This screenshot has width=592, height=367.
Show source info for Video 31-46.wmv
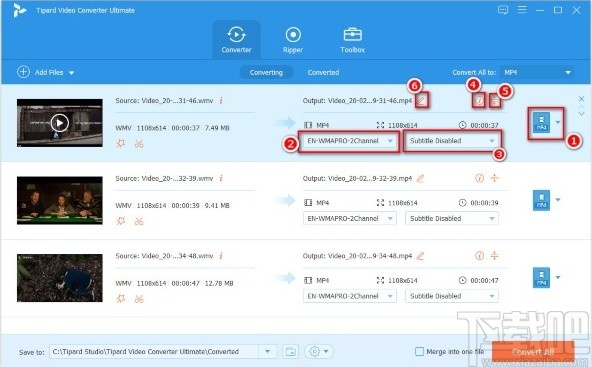point(221,100)
